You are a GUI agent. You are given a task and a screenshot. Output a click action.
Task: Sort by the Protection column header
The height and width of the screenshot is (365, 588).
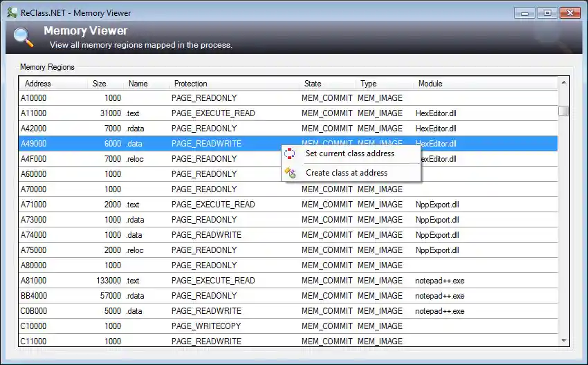(190, 84)
